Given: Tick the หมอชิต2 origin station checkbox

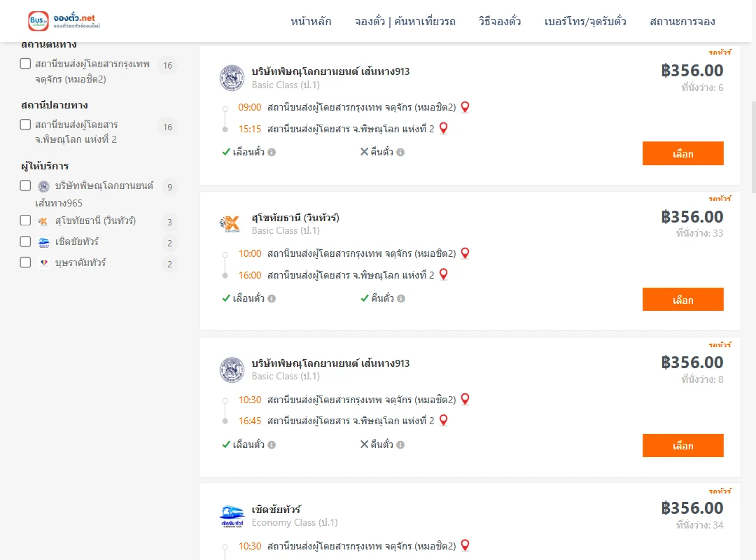Looking at the screenshot, I should coord(26,64).
